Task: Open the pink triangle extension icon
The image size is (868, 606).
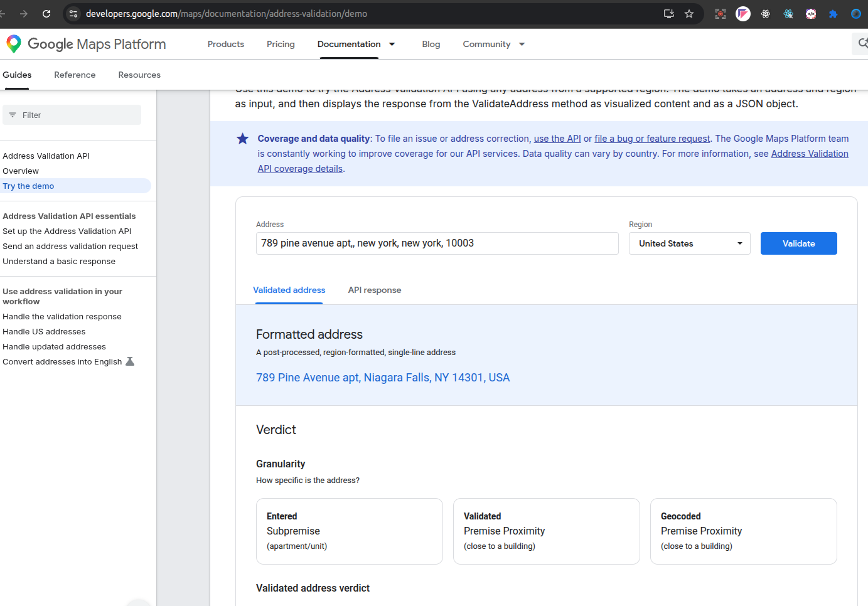Action: [x=743, y=14]
